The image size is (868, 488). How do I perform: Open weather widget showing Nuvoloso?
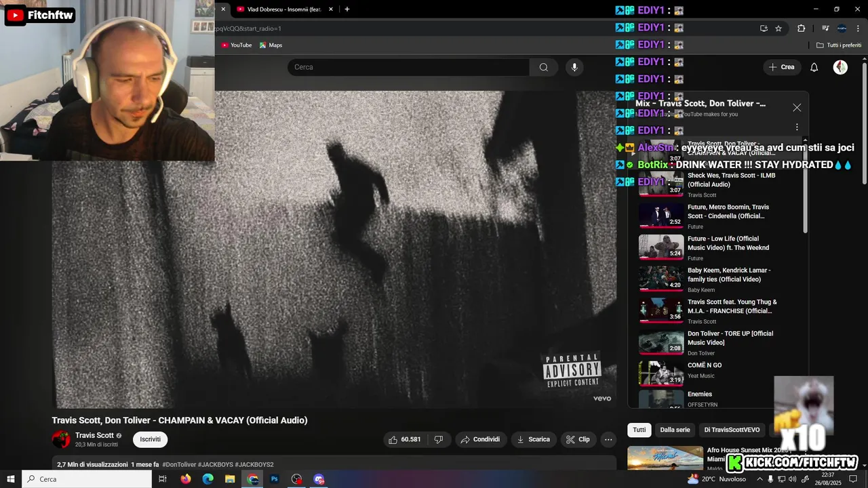pyautogui.click(x=717, y=479)
